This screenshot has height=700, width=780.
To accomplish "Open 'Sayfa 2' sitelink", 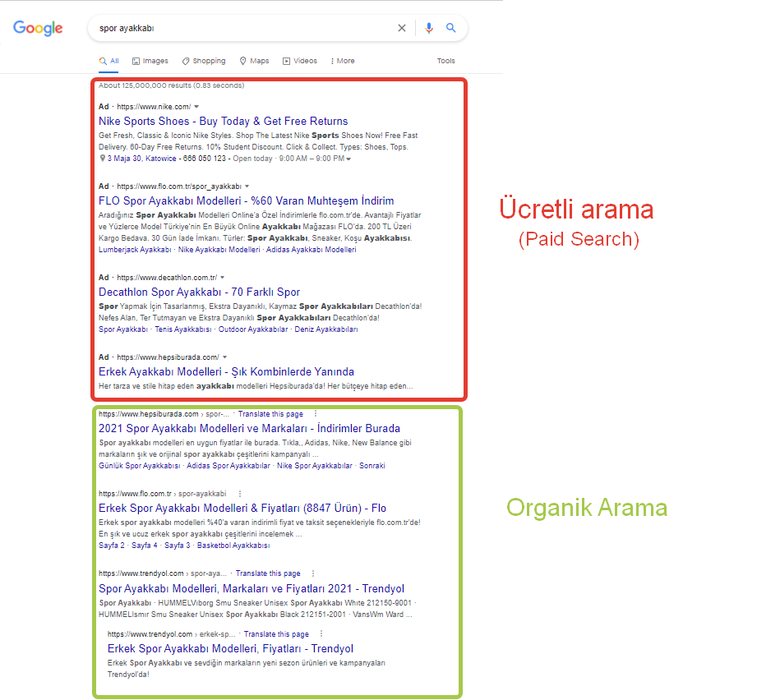I will pos(112,546).
